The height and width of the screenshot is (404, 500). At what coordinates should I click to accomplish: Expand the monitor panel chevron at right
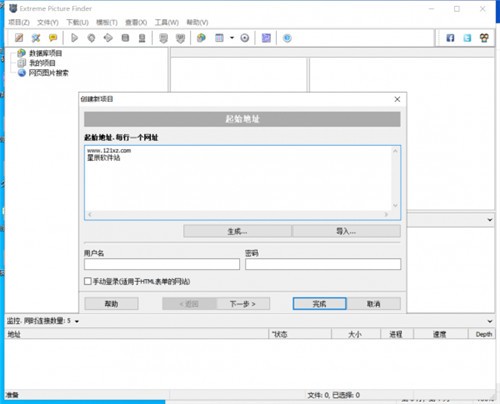490,321
